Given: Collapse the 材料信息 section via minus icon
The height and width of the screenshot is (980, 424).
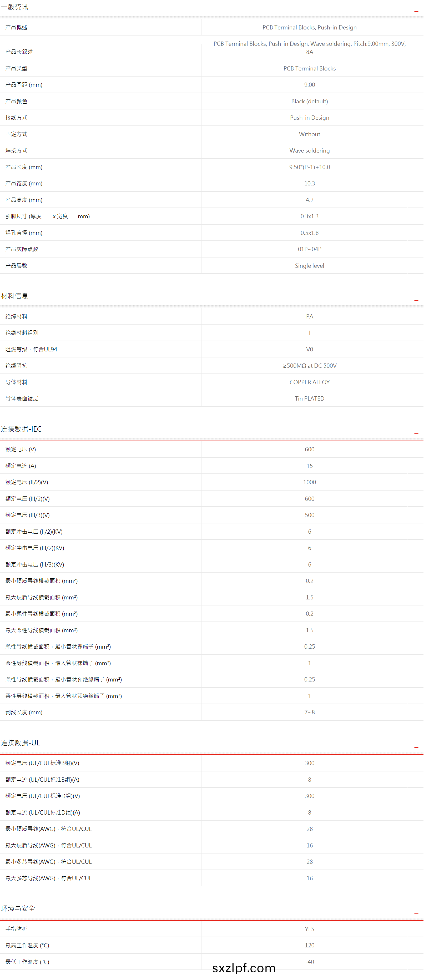Looking at the screenshot, I should click(416, 301).
